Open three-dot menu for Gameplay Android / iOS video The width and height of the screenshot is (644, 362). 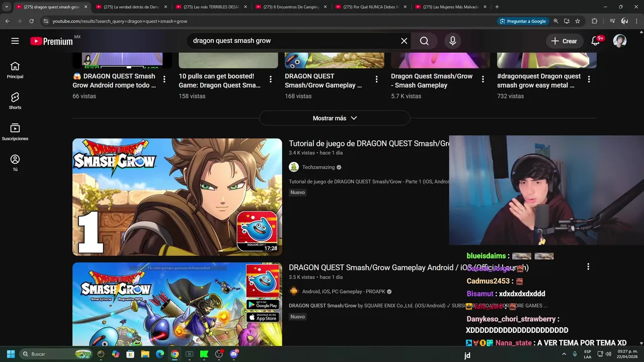click(x=588, y=266)
